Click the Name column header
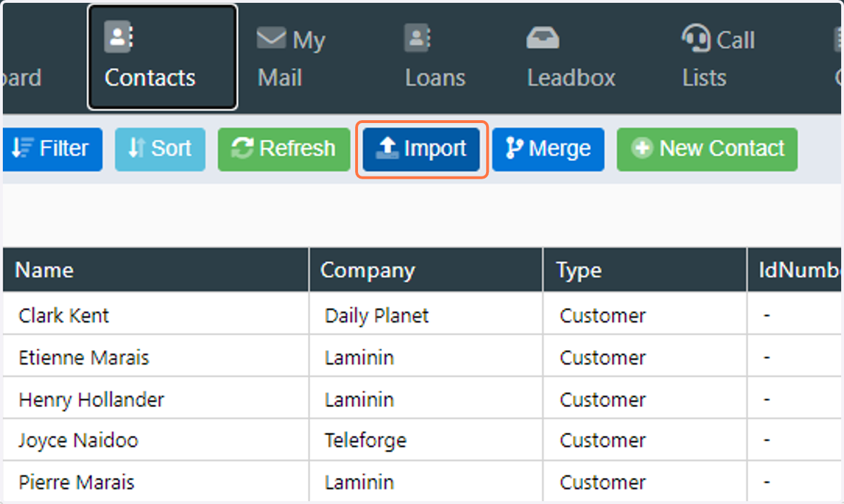Image resolution: width=844 pixels, height=504 pixels. pos(155,270)
